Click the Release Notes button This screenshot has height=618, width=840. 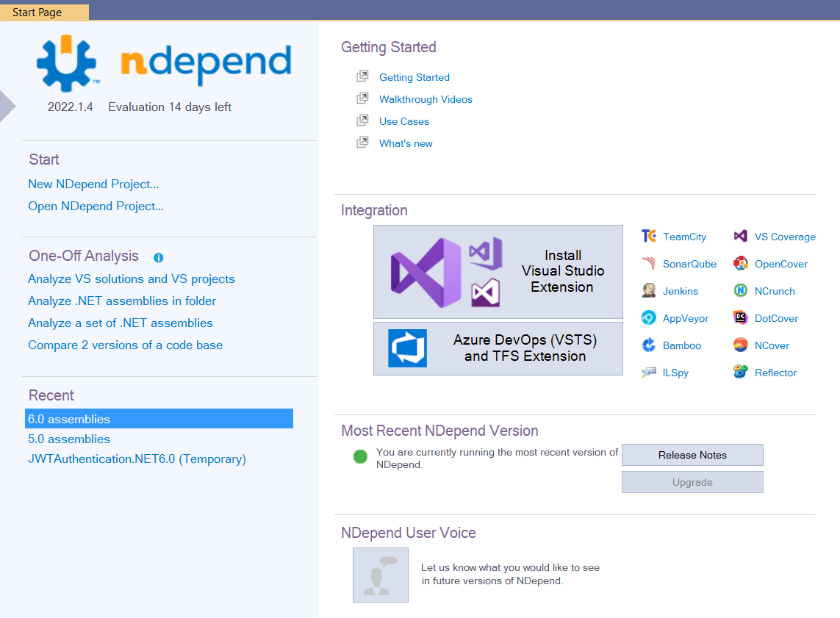(692, 455)
